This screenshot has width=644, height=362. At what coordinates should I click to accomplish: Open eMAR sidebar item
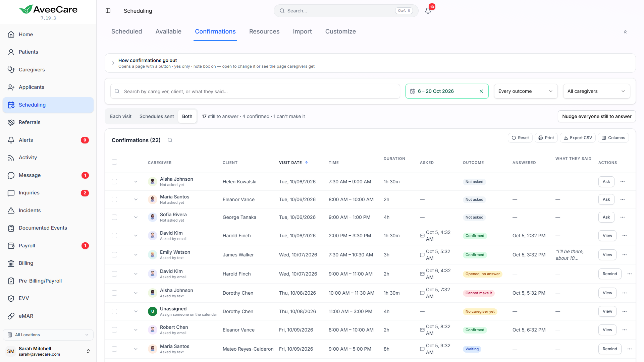click(x=48, y=316)
